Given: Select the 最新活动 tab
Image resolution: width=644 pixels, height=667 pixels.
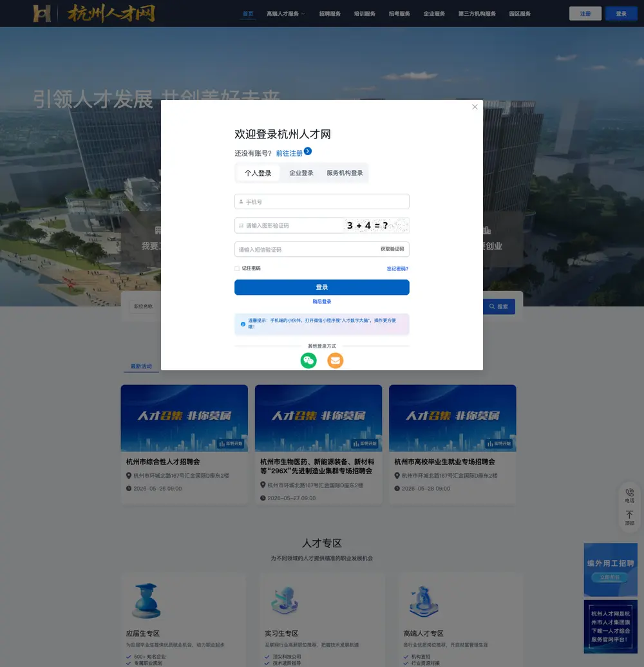Looking at the screenshot, I should [141, 366].
